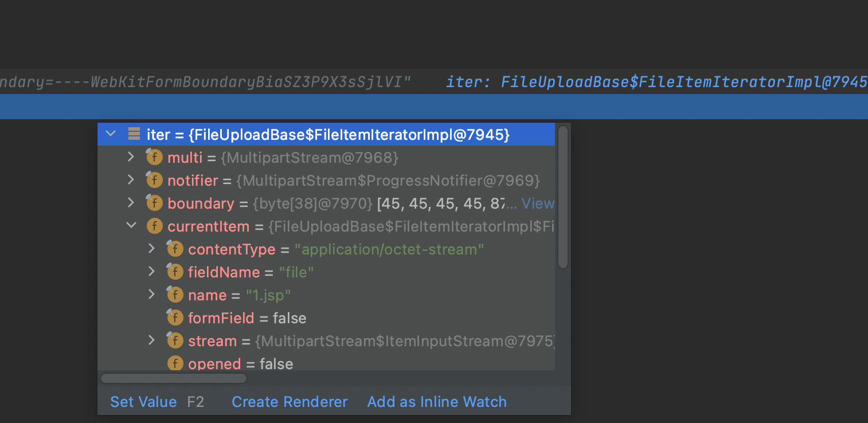Click the field icon beside multi
The image size is (868, 423).
pyautogui.click(x=154, y=156)
